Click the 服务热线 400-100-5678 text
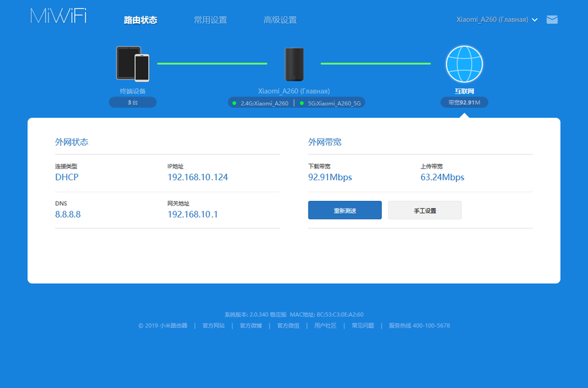Image resolution: width=588 pixels, height=388 pixels. coord(419,325)
